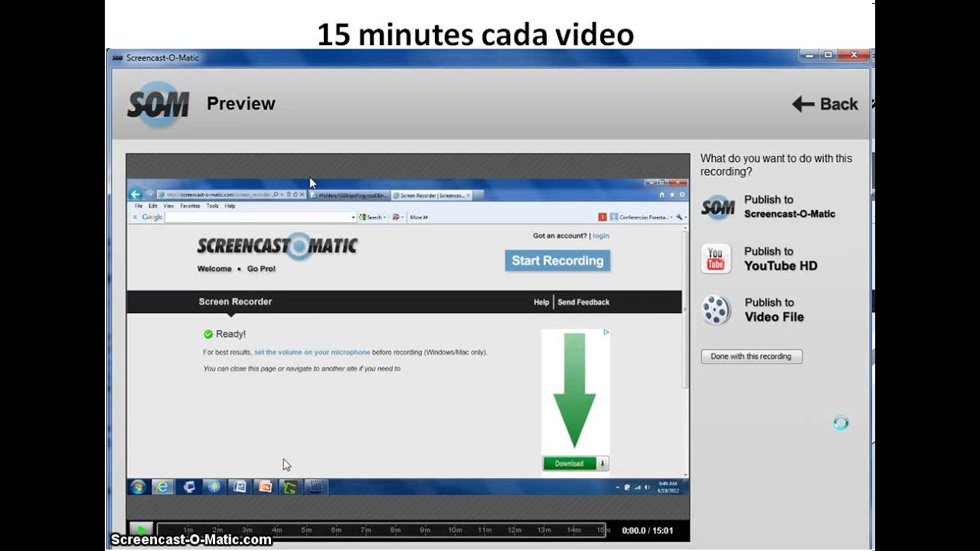This screenshot has width=980, height=551.
Task: Publish the recording to Screencast-O-Matic
Action: click(769, 207)
